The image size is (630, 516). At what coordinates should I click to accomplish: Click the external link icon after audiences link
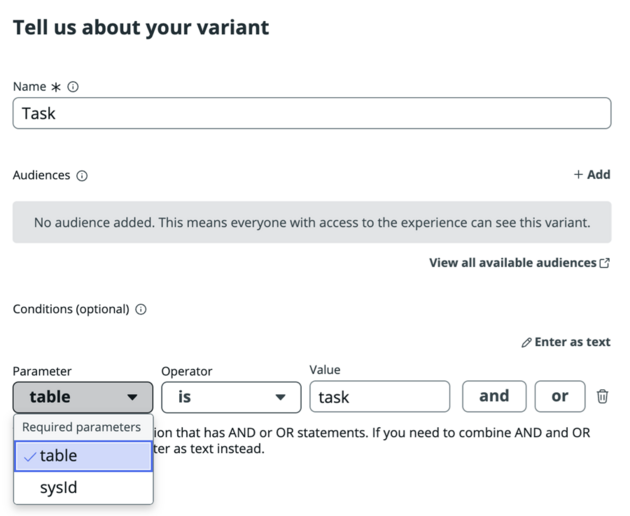[x=605, y=263]
